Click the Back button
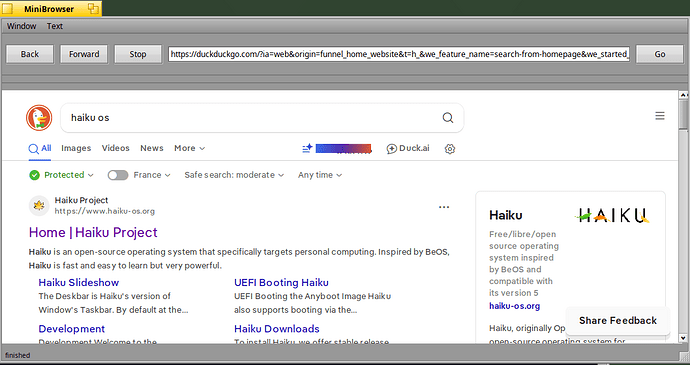The height and width of the screenshot is (365, 690). point(29,54)
